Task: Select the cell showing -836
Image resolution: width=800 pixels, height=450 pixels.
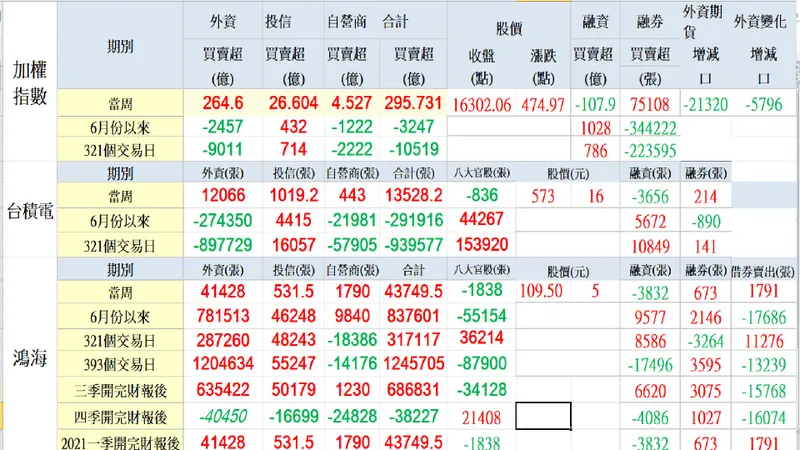Action: (x=482, y=195)
